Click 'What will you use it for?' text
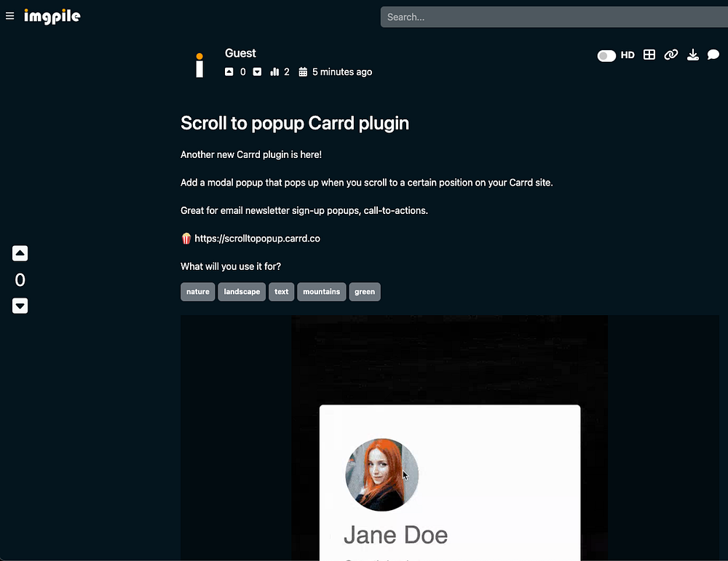This screenshot has width=728, height=561. coord(231,266)
